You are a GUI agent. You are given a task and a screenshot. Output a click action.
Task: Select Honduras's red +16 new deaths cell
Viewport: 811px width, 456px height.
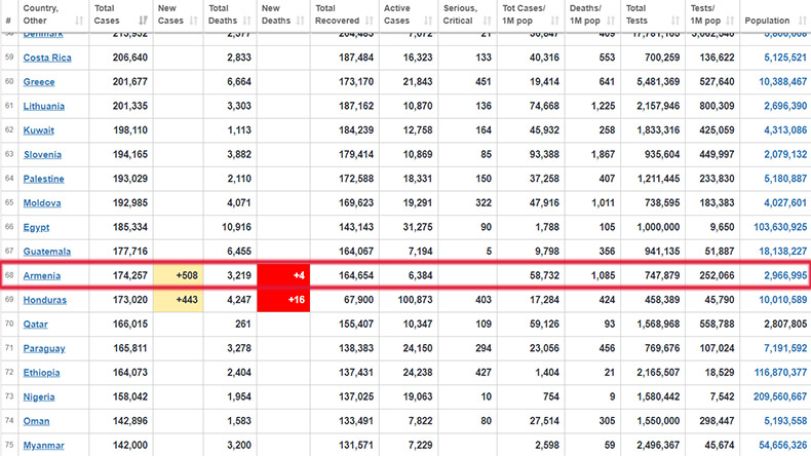(x=283, y=300)
